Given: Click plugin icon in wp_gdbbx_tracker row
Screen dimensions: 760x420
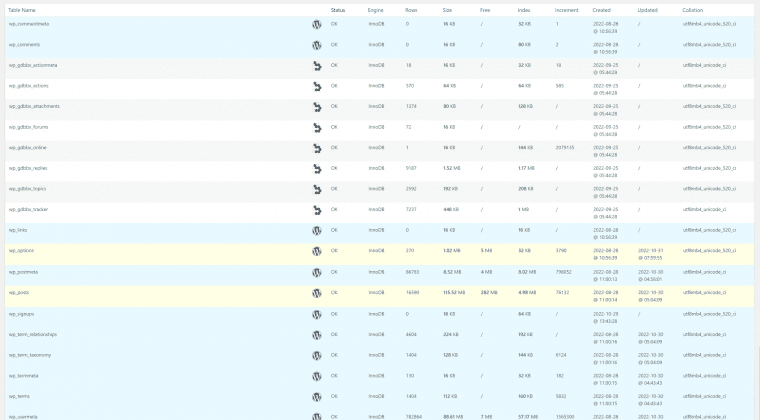Looking at the screenshot, I should 317,210.
